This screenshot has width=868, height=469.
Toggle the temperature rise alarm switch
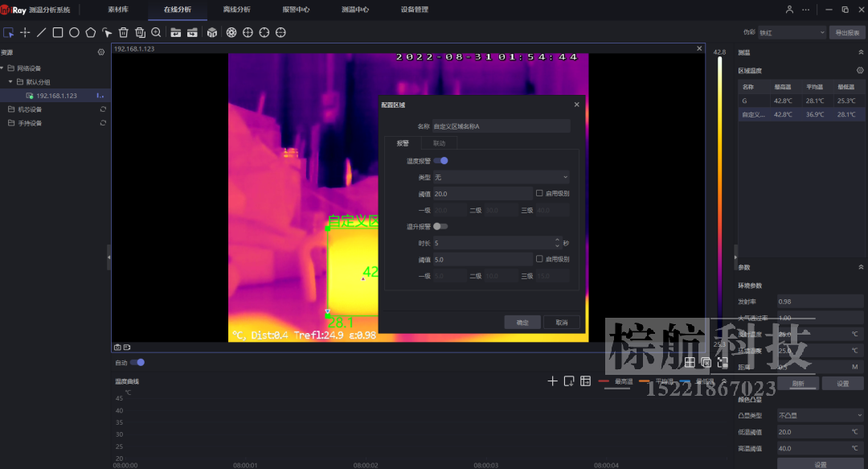[x=440, y=226]
